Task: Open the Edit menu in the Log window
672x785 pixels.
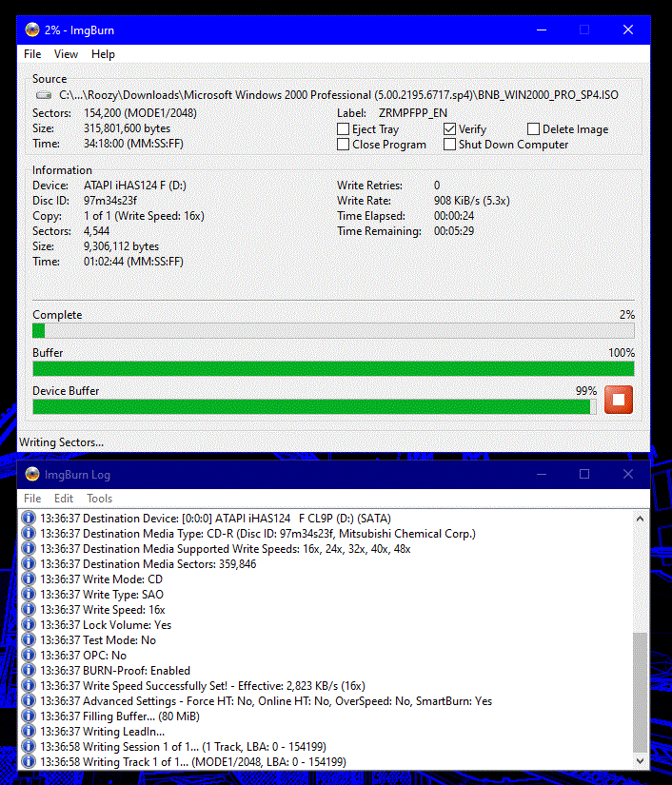Action: [x=64, y=499]
